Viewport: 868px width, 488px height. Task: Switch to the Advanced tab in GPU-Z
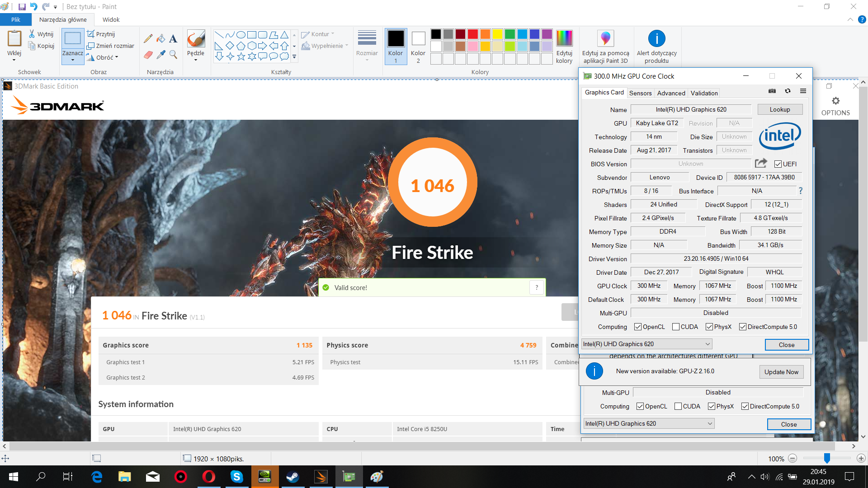point(671,93)
